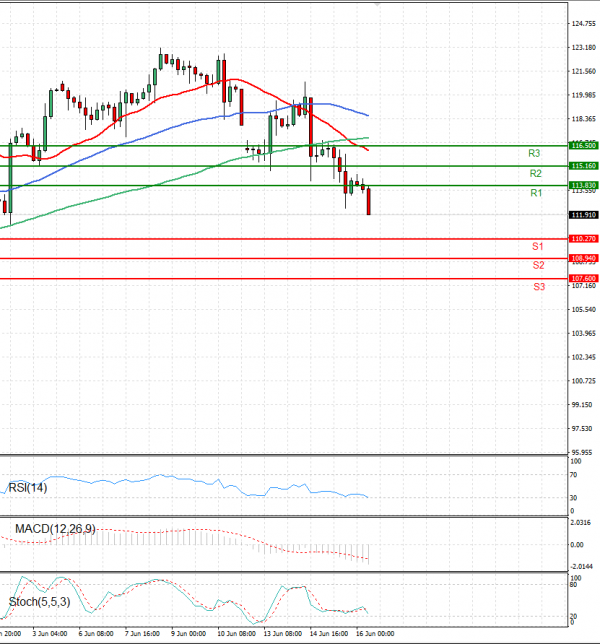
Task: Click the MACD(12,26,9) indicator label
Action: 55,529
